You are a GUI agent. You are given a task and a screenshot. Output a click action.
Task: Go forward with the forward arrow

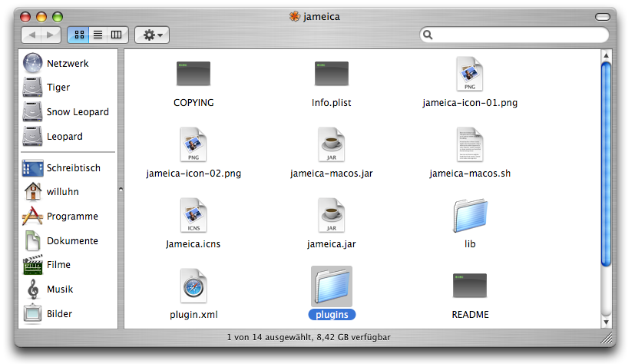click(x=51, y=35)
